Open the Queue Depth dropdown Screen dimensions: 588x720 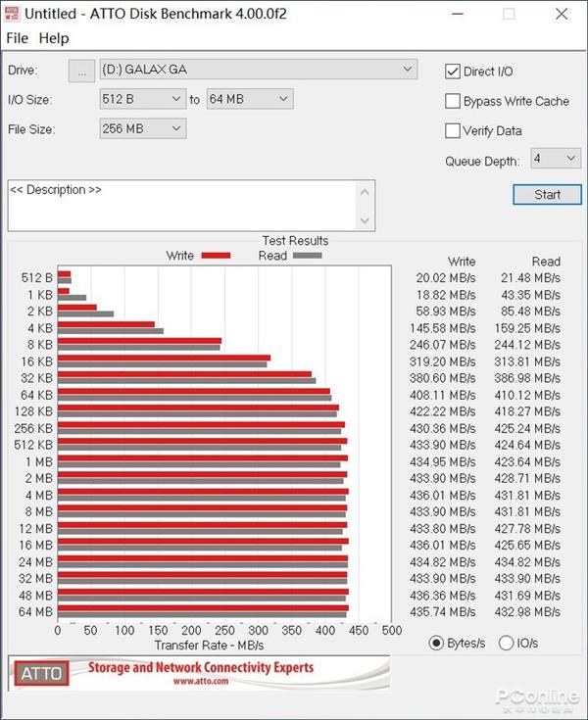(x=556, y=159)
